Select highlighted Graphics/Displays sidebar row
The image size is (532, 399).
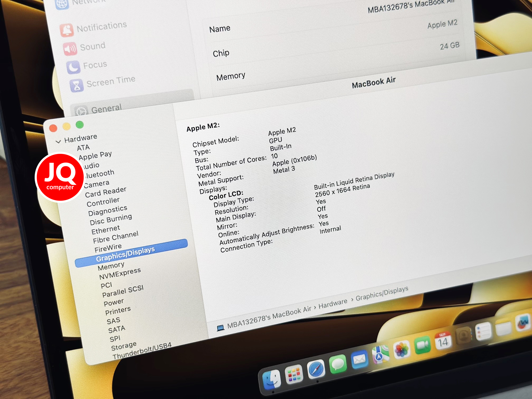tap(131, 253)
